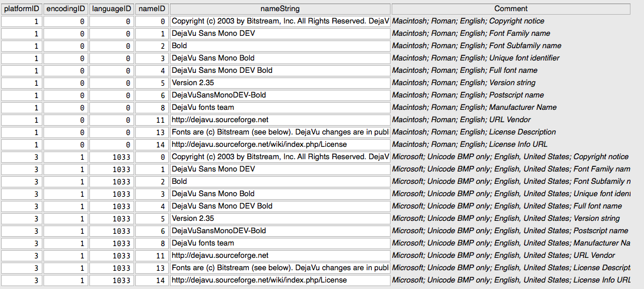Image resolution: width=644 pixels, height=289 pixels.
Task: Click the nameString column header
Action: [x=280, y=9]
